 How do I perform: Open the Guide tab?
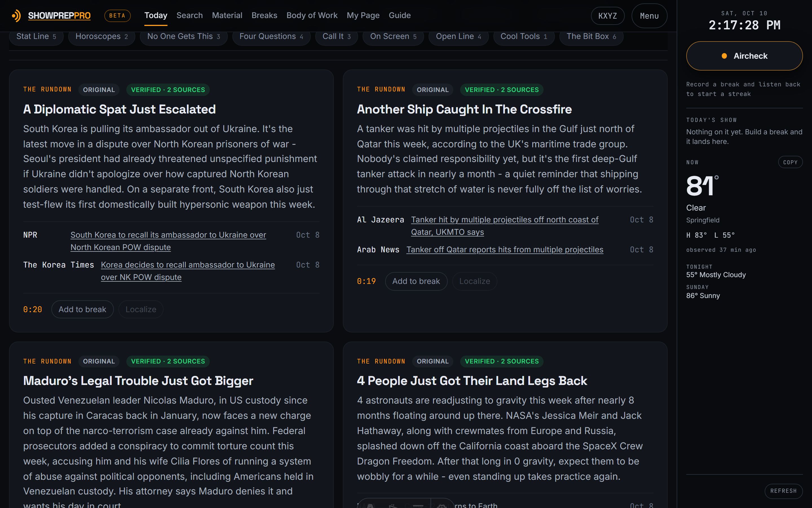pyautogui.click(x=400, y=16)
